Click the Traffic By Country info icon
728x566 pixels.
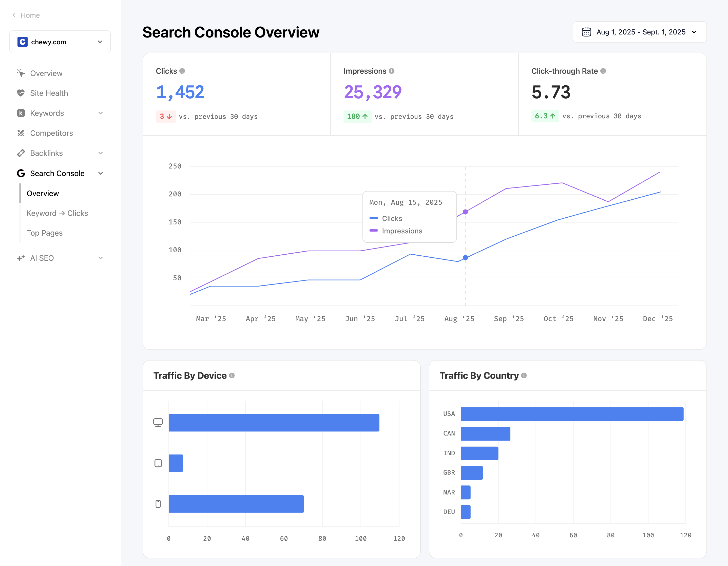[x=524, y=376]
